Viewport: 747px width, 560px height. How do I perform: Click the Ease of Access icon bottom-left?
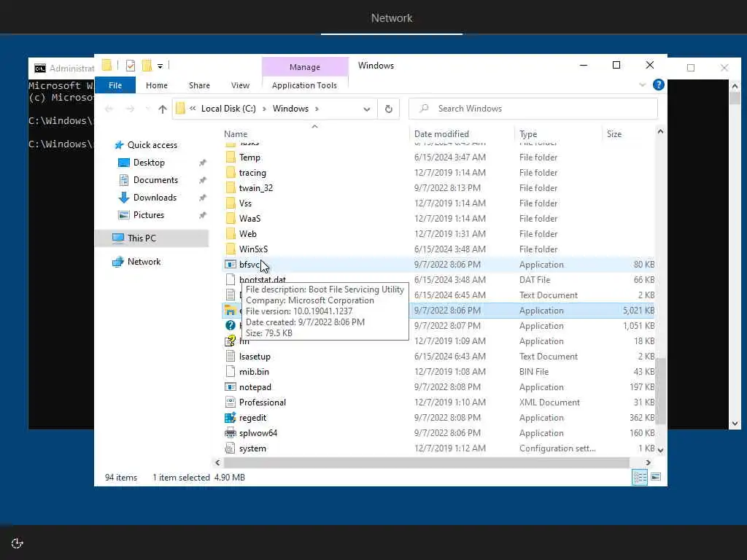[18, 543]
